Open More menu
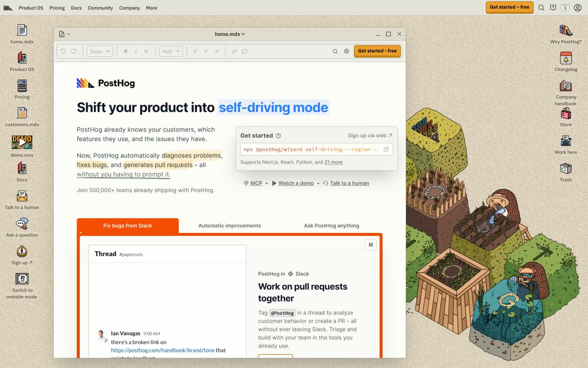This screenshot has width=588, height=368. [151, 8]
